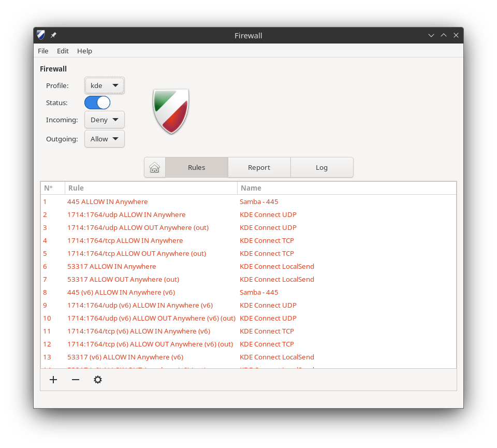Click 'KDE Connect UDP' name in row 2
This screenshot has width=497, height=448.
tap(268, 214)
